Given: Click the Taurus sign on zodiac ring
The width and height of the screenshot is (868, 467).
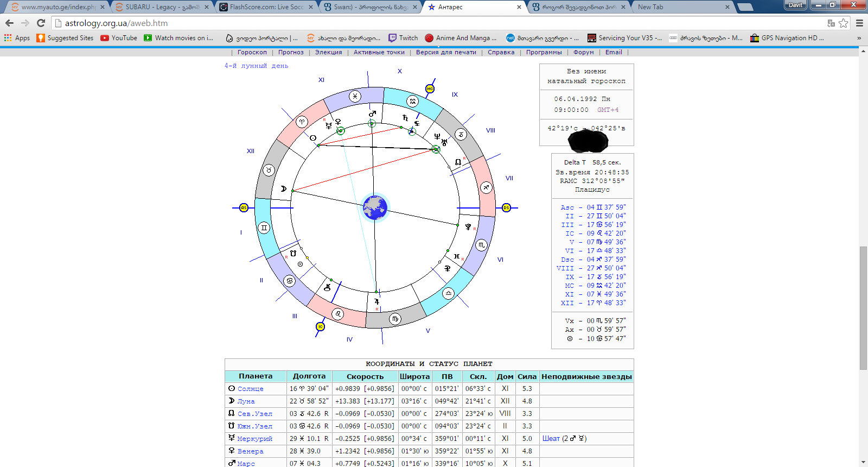Looking at the screenshot, I should [x=269, y=170].
